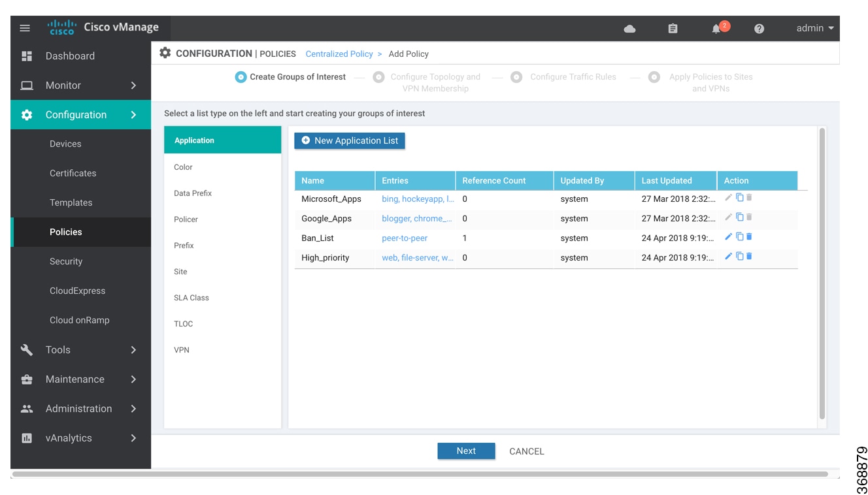Edit the Ban_List entry
Viewport: 868px width, 495px height.
(728, 237)
